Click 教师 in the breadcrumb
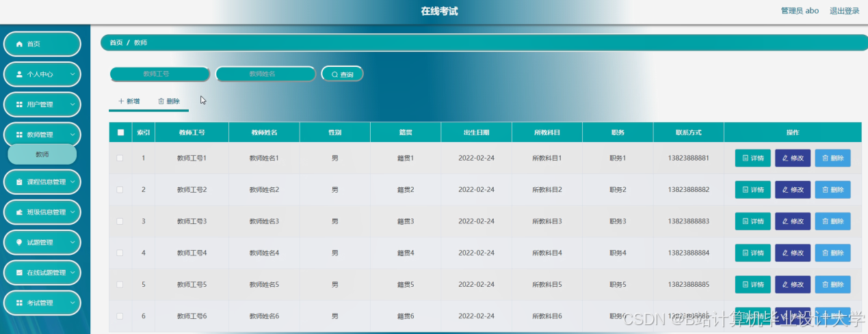 tap(140, 42)
